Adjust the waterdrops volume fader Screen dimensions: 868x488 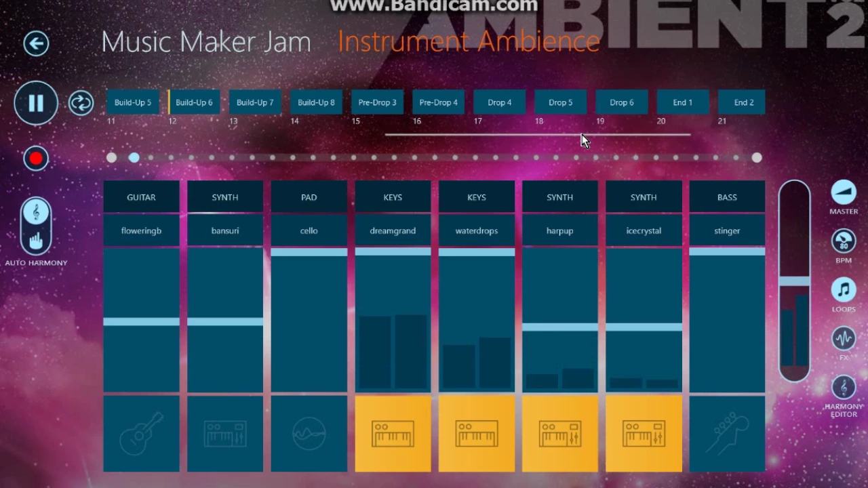click(476, 252)
